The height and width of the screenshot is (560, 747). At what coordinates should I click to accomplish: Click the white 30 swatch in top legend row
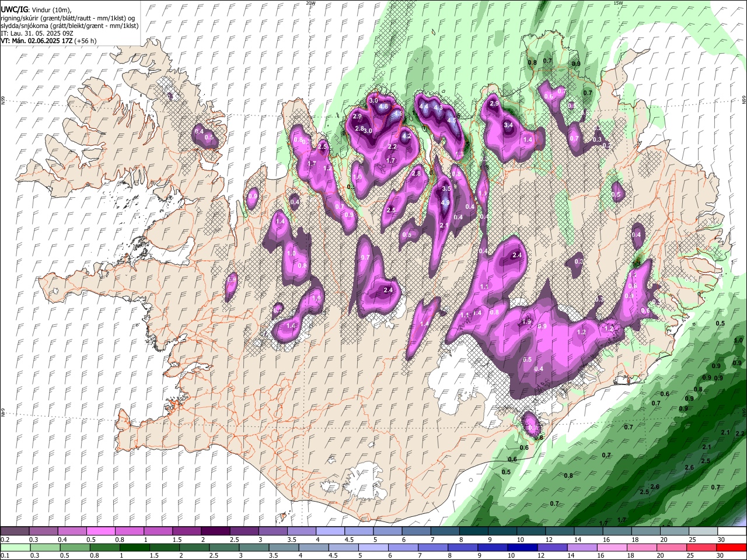(731, 531)
